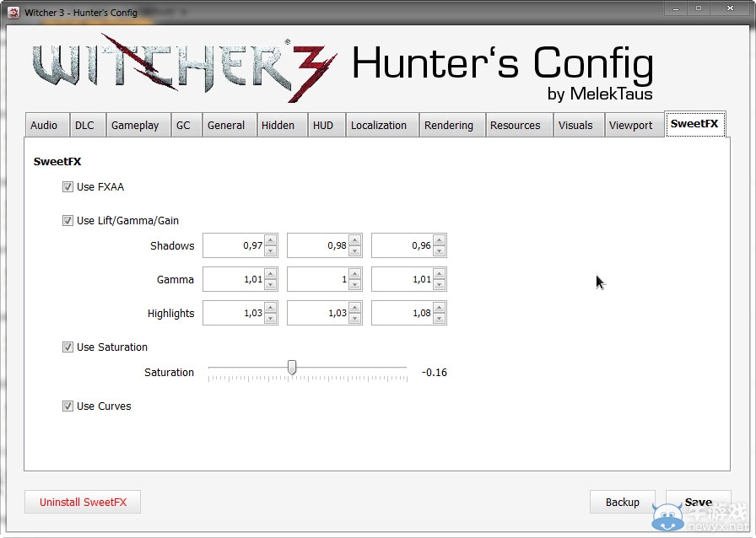The image size is (756, 538).
Task: Decrease the third Gamma value
Action: pos(440,284)
